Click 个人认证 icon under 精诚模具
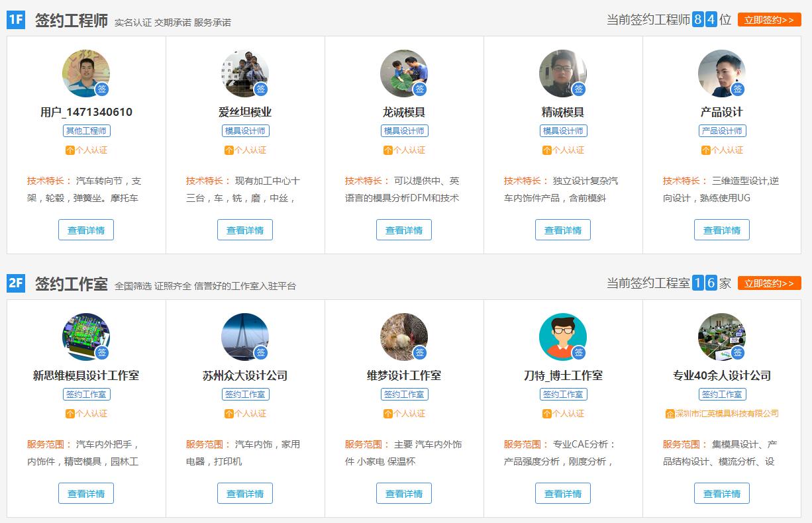This screenshot has width=812, height=523. (x=547, y=150)
